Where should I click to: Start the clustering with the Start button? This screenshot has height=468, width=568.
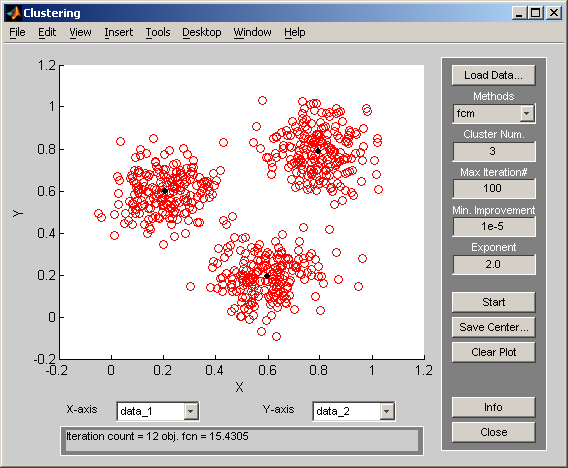(493, 302)
